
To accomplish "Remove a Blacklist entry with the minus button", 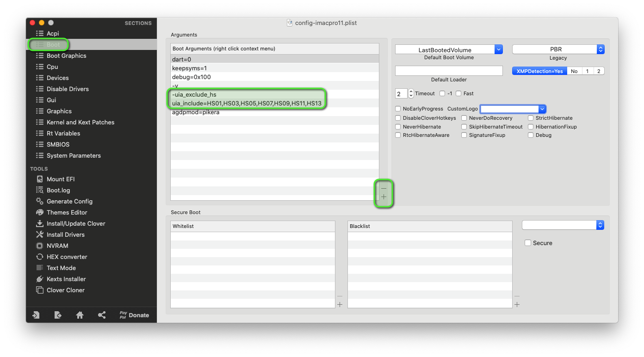I will pos(517,296).
